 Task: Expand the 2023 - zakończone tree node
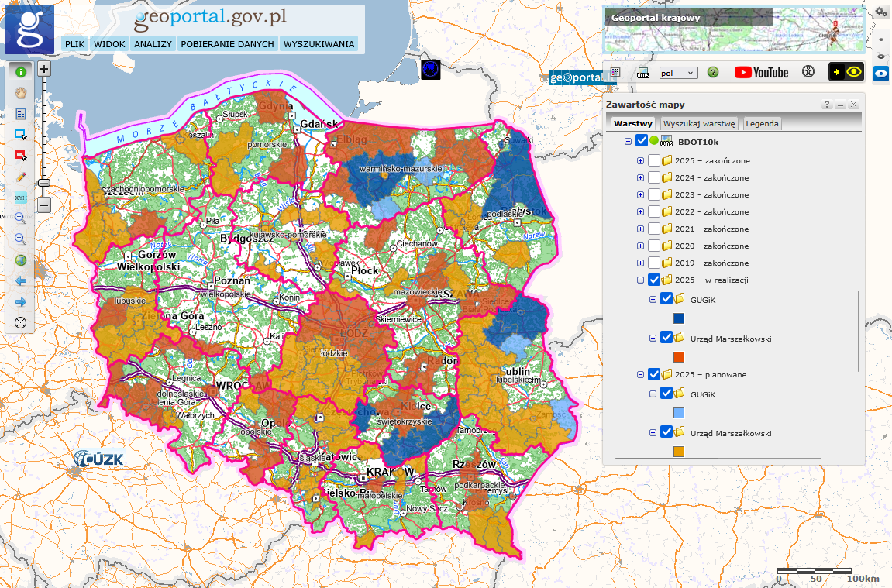(640, 194)
